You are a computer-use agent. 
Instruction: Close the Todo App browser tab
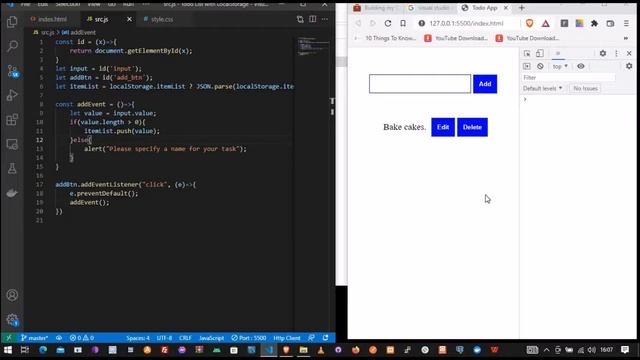coord(506,8)
